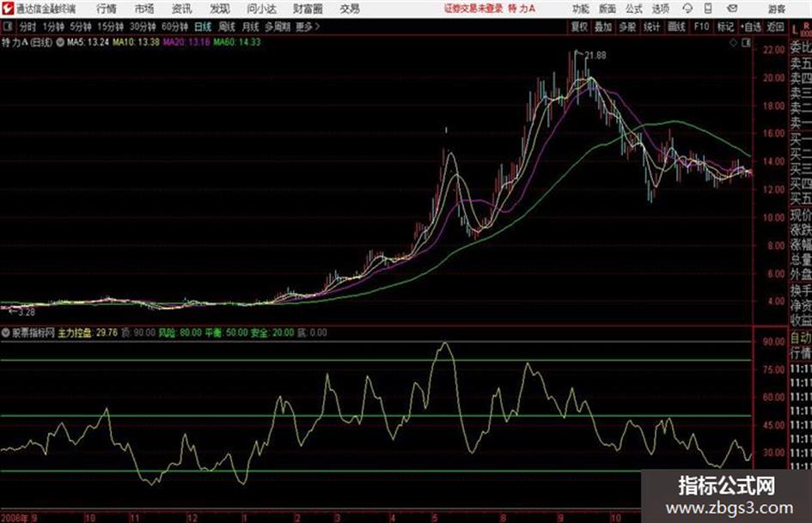The image size is (812, 523).
Task: Select the 日线 daily period tab
Action: (x=203, y=27)
